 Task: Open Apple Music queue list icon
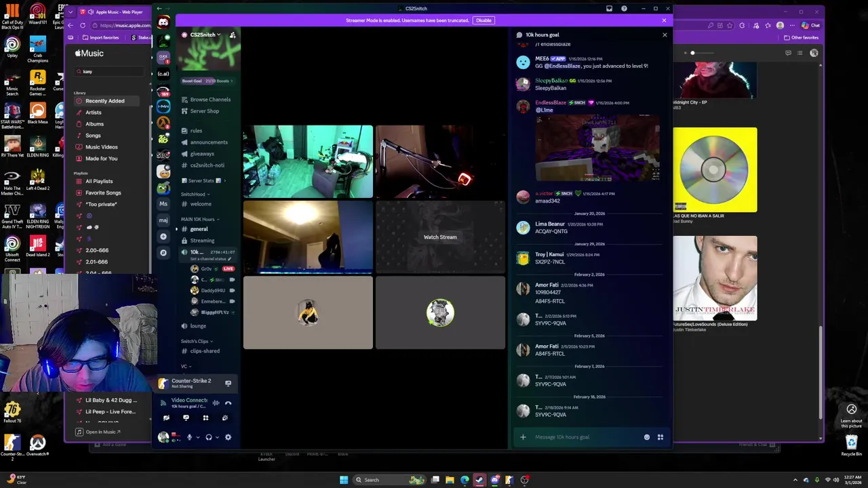pos(800,53)
